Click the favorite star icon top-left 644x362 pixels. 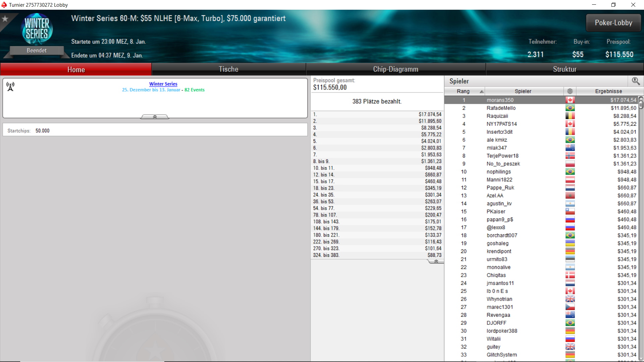[x=5, y=19]
